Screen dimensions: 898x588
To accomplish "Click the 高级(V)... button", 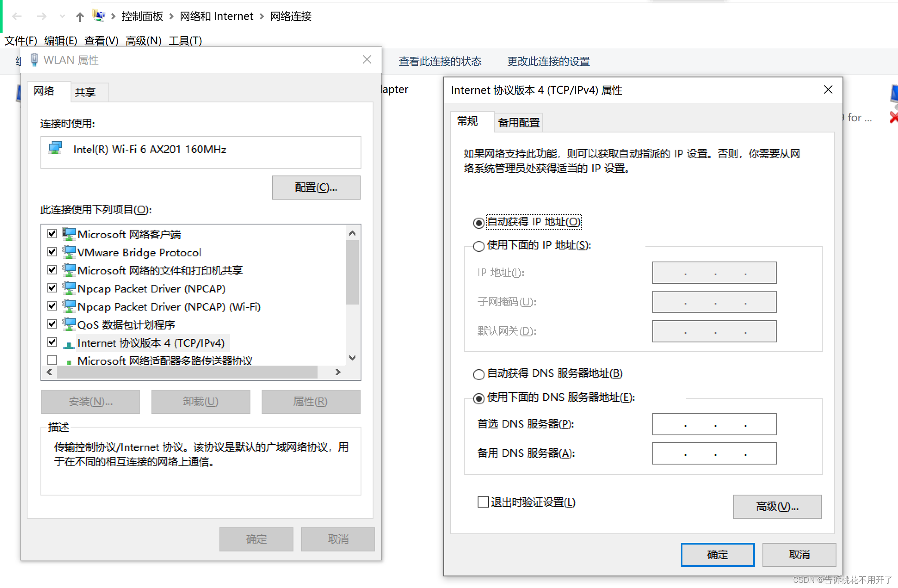I will point(777,506).
